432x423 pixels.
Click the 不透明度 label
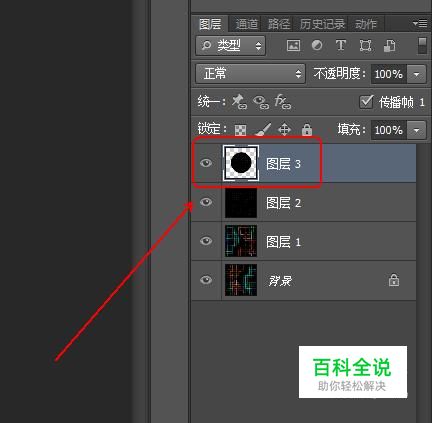[339, 74]
